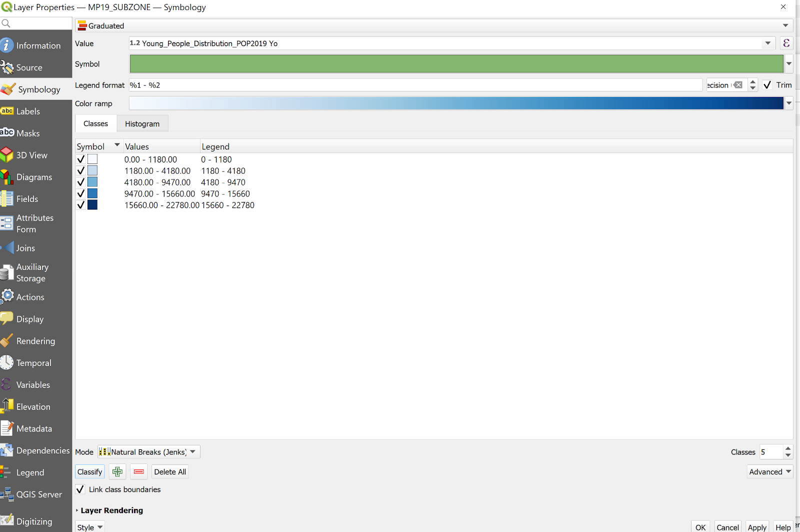Image resolution: width=800 pixels, height=532 pixels.
Task: Expand the Layer Rendering section
Action: pyautogui.click(x=77, y=510)
